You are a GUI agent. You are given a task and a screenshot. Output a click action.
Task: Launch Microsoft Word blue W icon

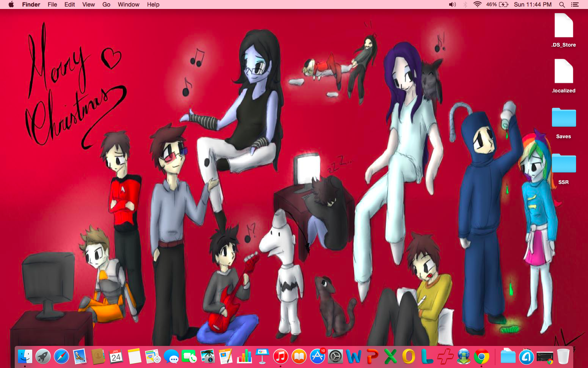[x=354, y=357]
